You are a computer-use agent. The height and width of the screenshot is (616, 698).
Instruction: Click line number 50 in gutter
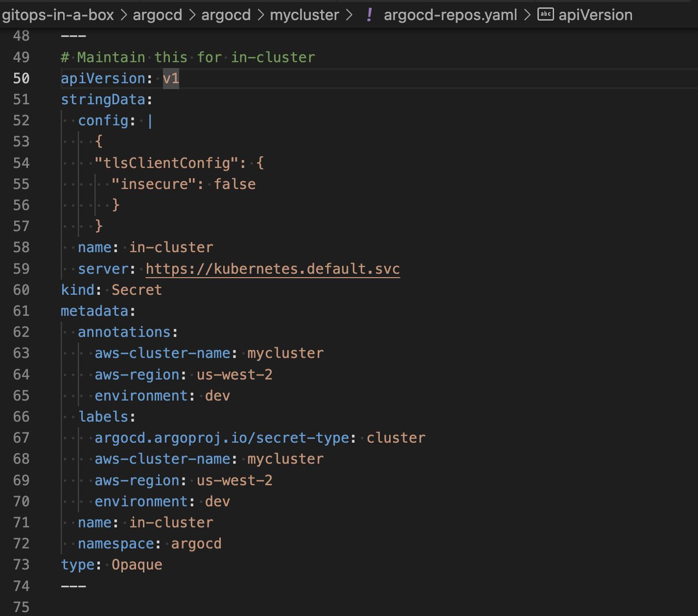(21, 78)
